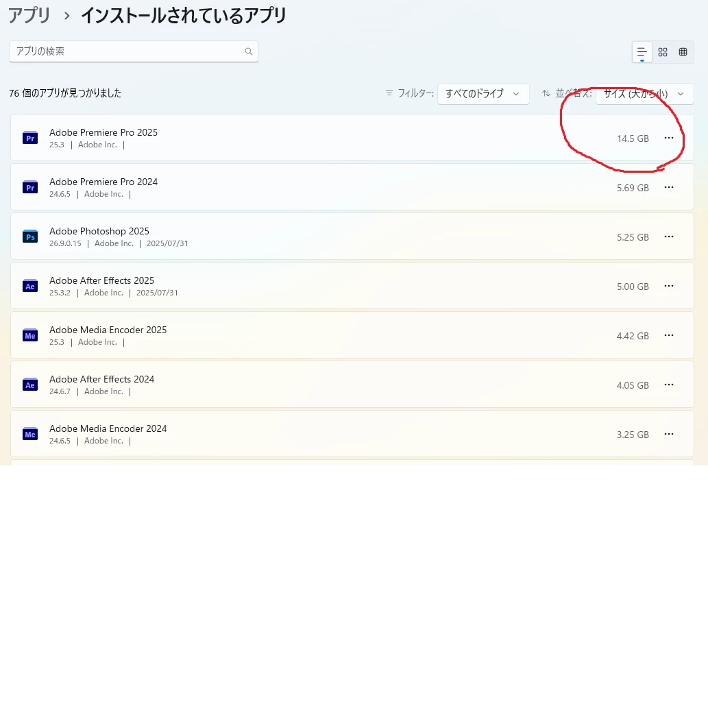Focus the アプリの検索 search field
This screenshot has width=708, height=728.
click(134, 51)
